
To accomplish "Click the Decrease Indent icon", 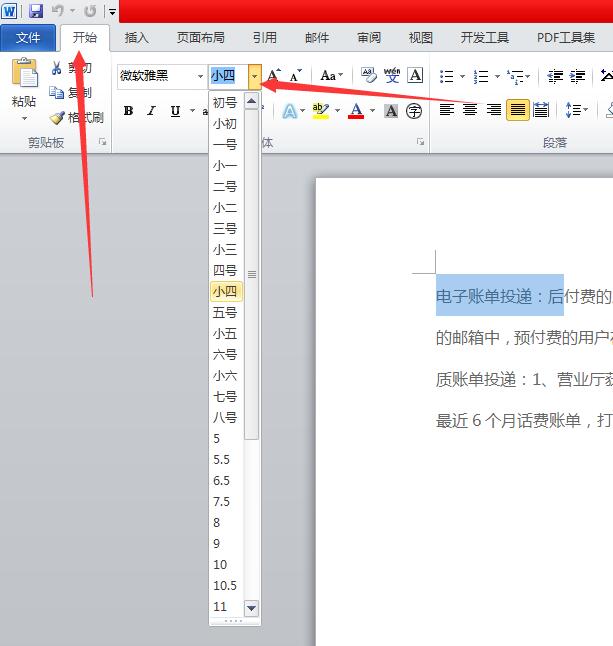I will (x=555, y=76).
